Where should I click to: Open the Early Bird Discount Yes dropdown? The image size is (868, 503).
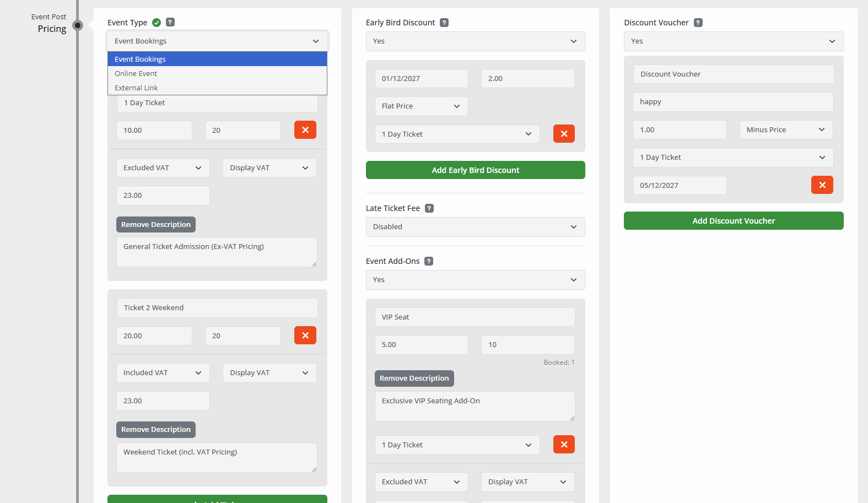(x=475, y=41)
